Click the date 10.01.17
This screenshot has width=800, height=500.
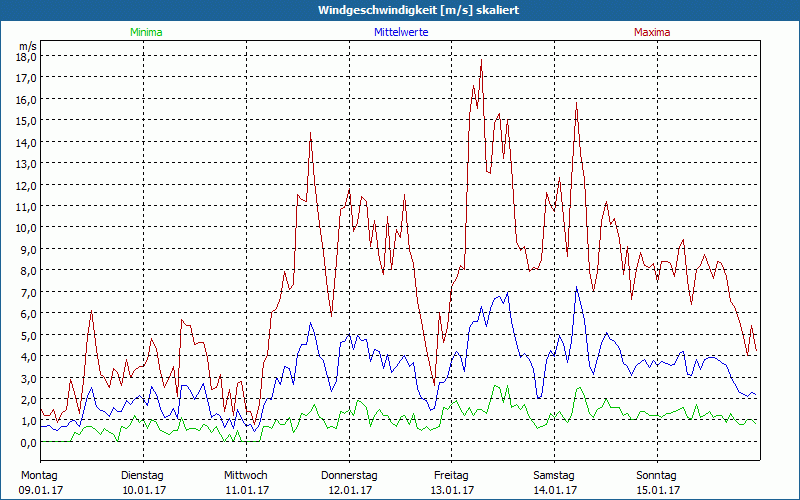[x=144, y=490]
